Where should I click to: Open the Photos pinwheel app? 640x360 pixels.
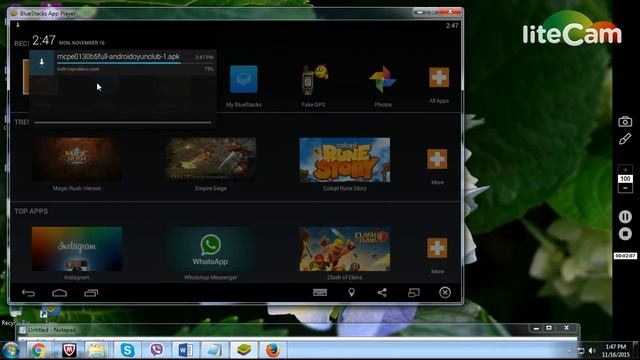(383, 79)
